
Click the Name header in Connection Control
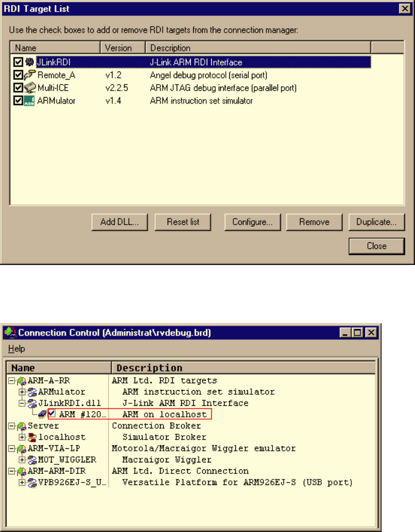[59, 368]
